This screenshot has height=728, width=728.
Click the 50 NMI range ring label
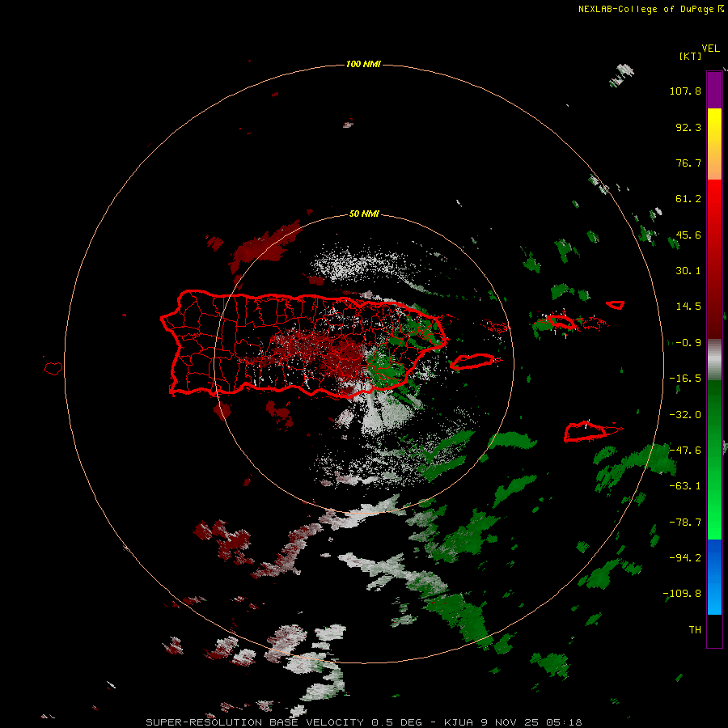pyautogui.click(x=364, y=214)
